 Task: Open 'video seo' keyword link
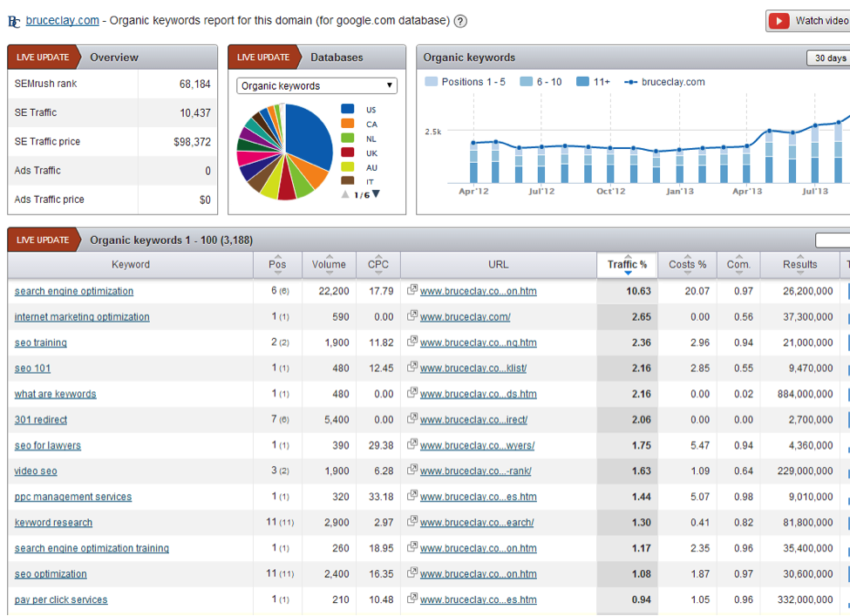coord(36,471)
